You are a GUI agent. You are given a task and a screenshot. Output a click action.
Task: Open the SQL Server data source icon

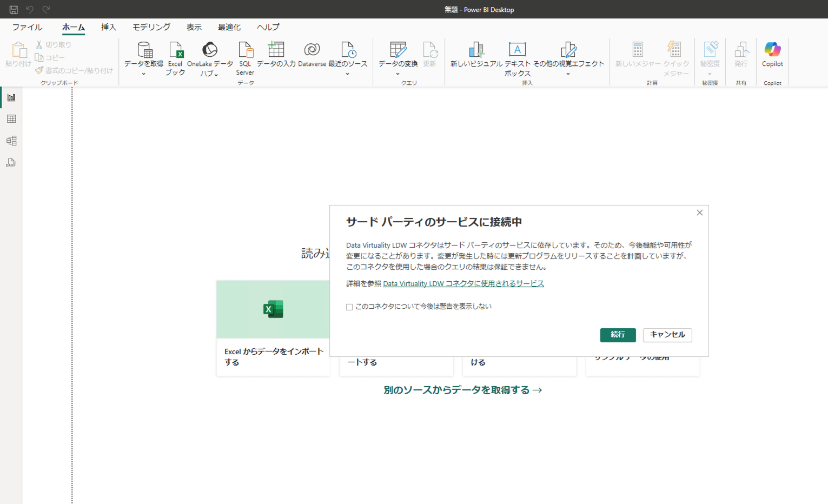click(245, 51)
